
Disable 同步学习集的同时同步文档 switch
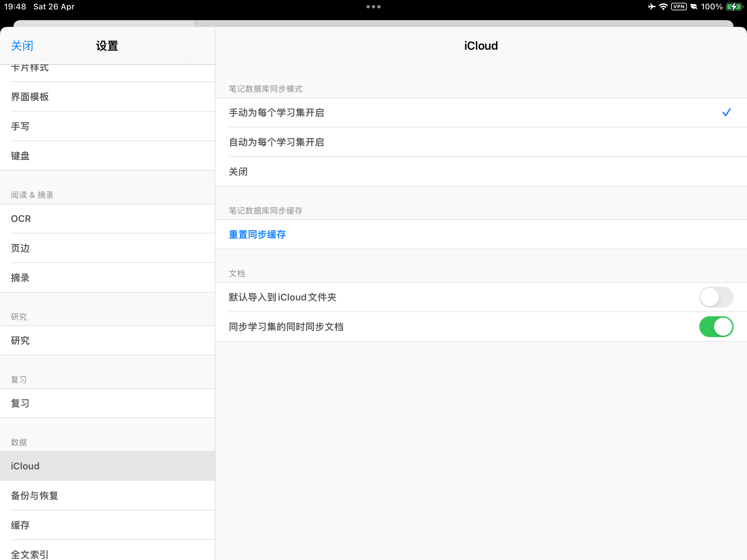(x=716, y=326)
